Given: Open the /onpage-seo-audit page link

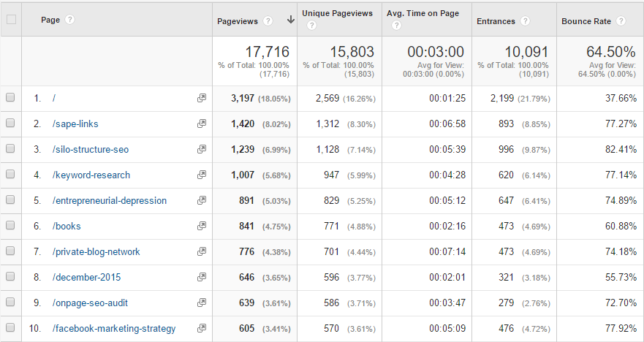Looking at the screenshot, I should (x=90, y=303).
